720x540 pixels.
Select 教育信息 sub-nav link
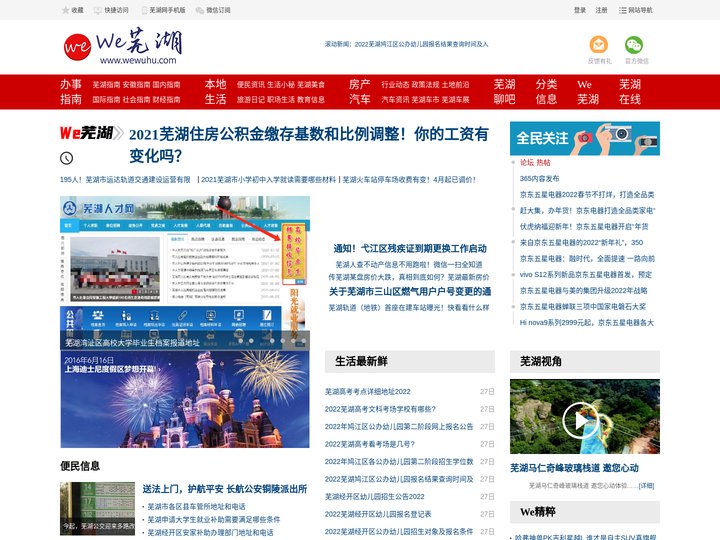pyautogui.click(x=311, y=100)
